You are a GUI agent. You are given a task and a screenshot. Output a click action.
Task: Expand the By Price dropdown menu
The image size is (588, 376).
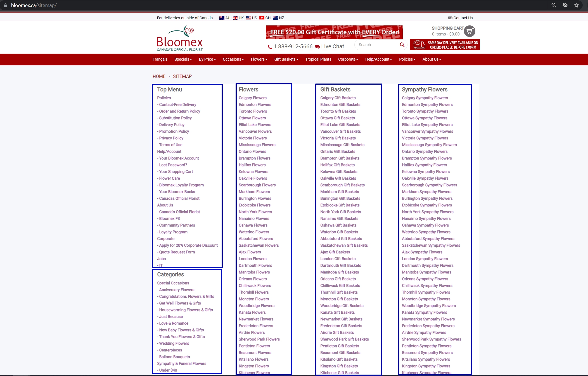pyautogui.click(x=207, y=59)
